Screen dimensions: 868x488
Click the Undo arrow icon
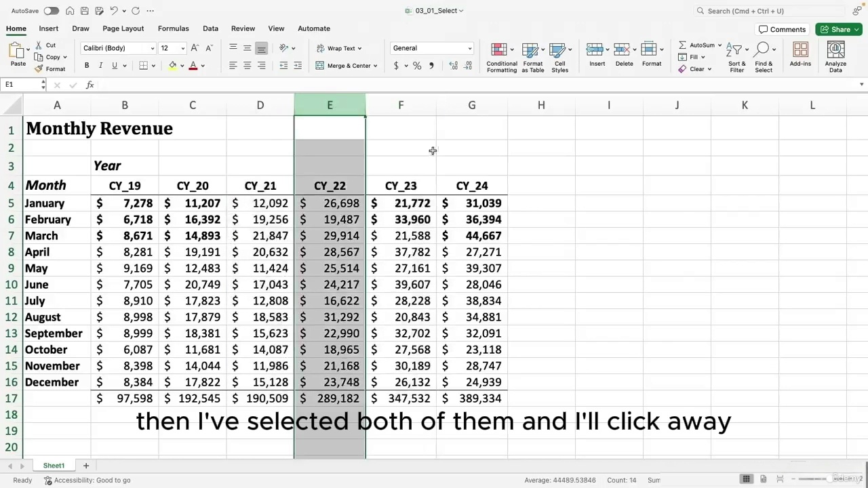(x=114, y=11)
